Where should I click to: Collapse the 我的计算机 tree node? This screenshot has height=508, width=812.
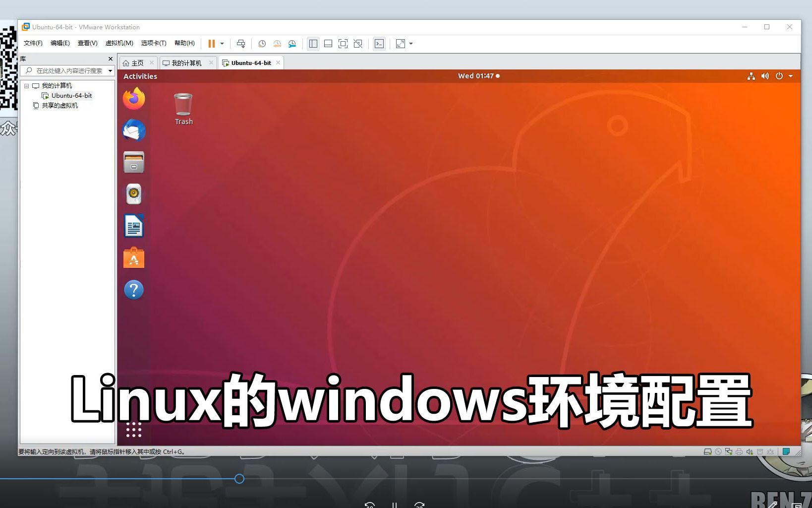(26, 85)
